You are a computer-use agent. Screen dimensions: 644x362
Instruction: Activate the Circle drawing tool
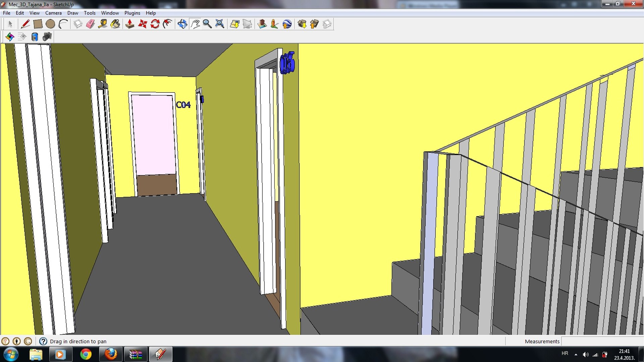pyautogui.click(x=50, y=24)
